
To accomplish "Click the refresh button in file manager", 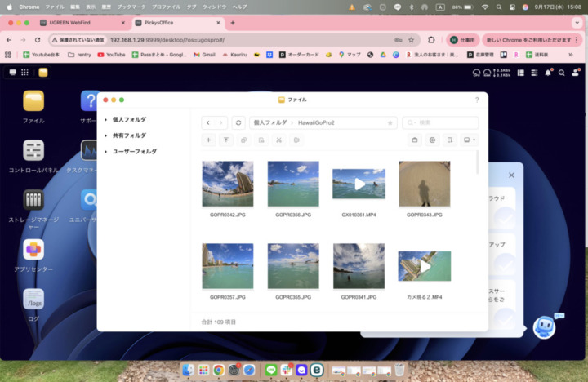I will click(238, 122).
